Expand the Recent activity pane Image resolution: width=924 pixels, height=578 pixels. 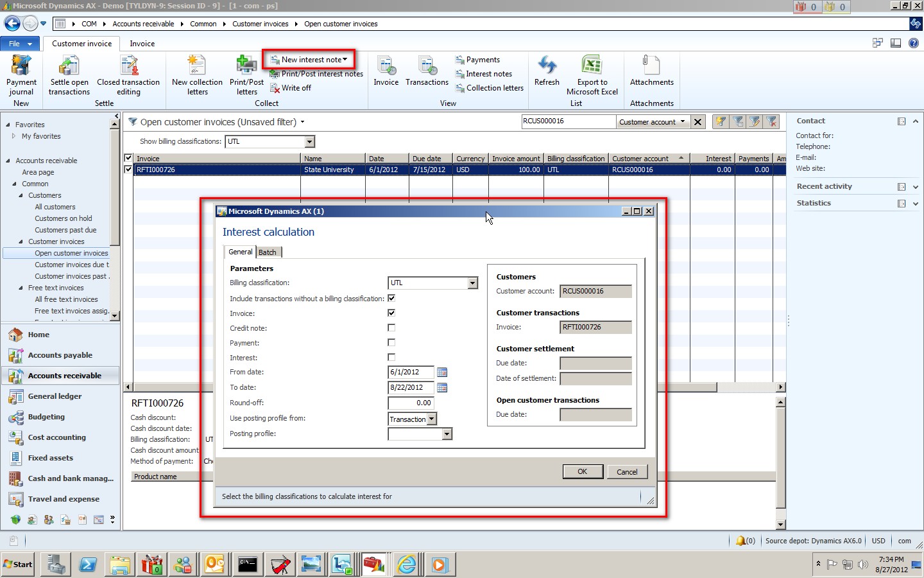click(x=916, y=187)
